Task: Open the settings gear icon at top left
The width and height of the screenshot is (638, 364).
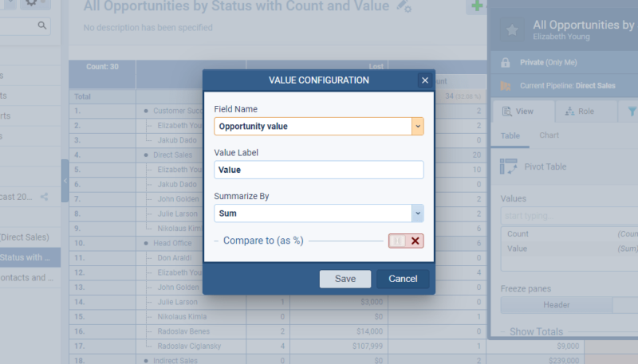Action: [x=31, y=3]
